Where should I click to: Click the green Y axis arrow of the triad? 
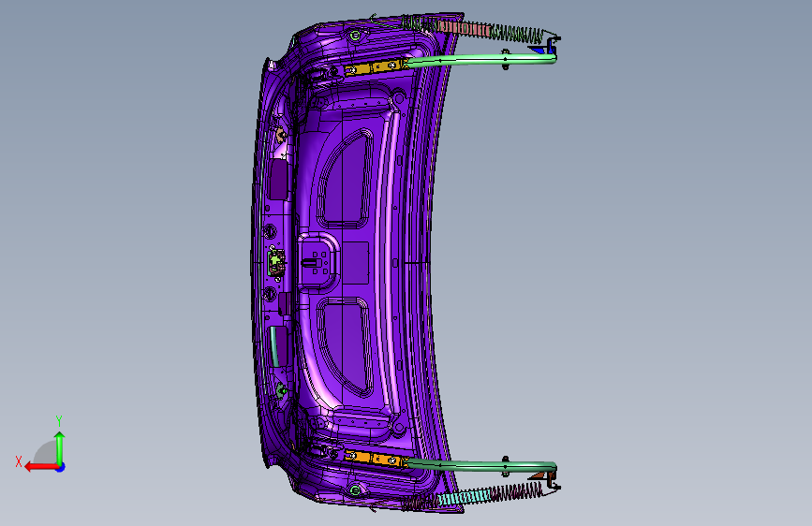60,446
